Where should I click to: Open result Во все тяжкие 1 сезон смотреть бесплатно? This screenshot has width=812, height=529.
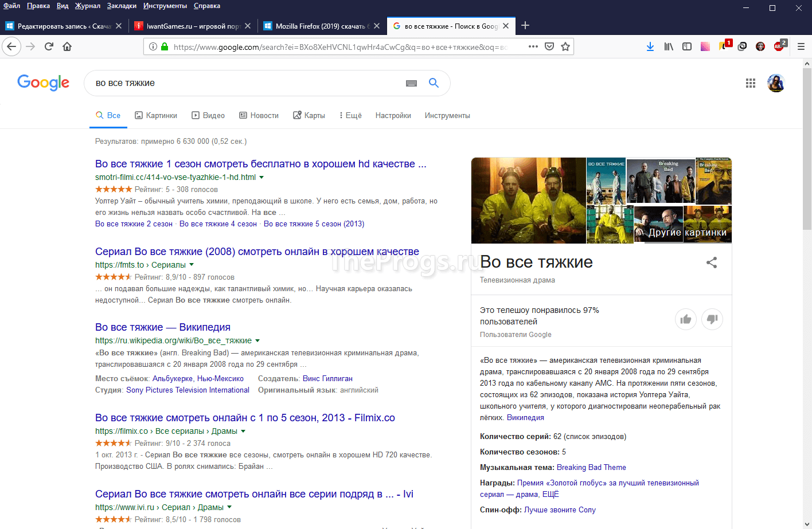coord(261,164)
